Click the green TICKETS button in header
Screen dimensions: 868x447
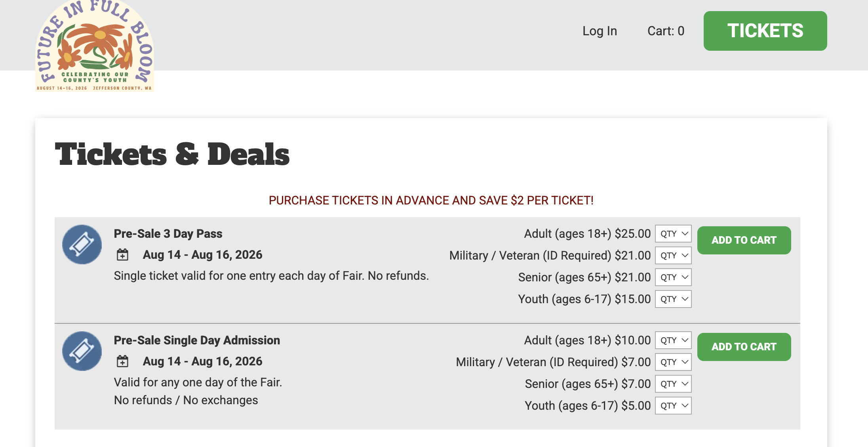tap(765, 31)
